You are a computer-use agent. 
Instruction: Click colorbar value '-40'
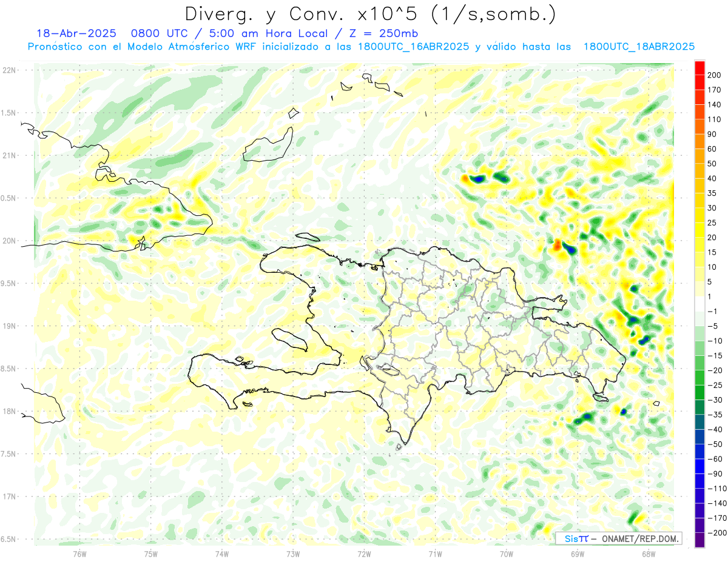point(714,429)
